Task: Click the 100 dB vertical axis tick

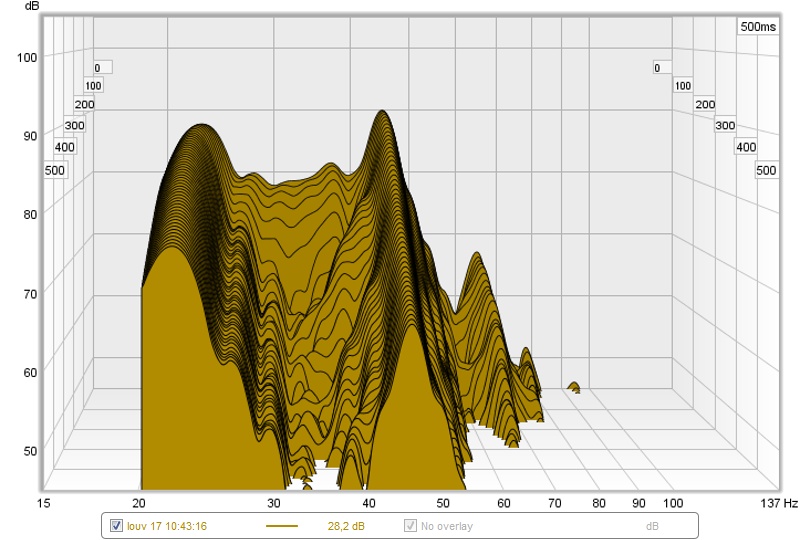Action: pos(27,57)
